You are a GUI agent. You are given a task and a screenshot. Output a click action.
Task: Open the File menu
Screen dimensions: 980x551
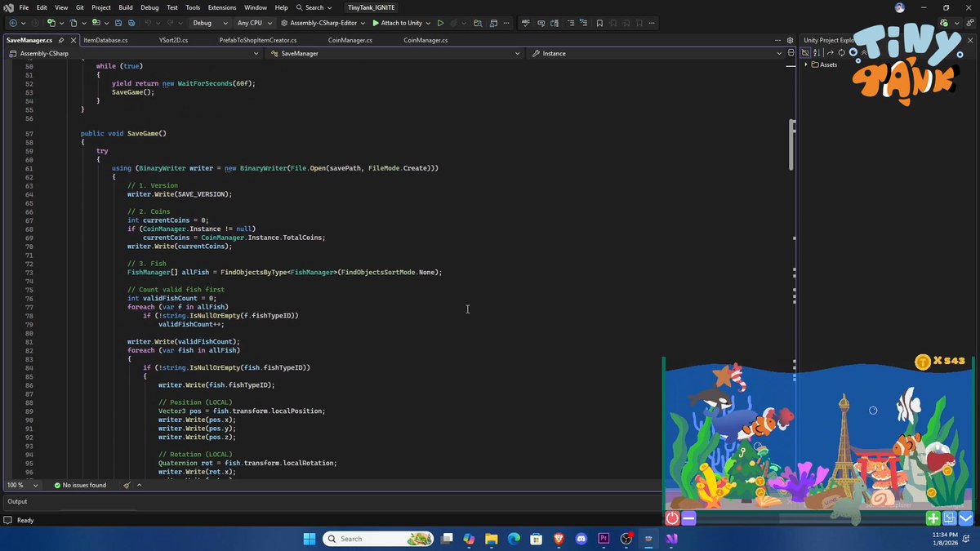[x=24, y=7]
